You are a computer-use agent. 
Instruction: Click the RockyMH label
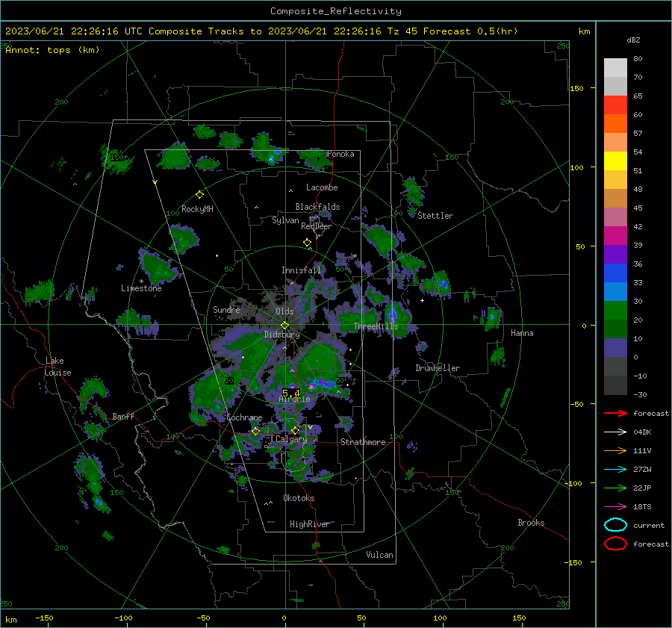coord(197,209)
